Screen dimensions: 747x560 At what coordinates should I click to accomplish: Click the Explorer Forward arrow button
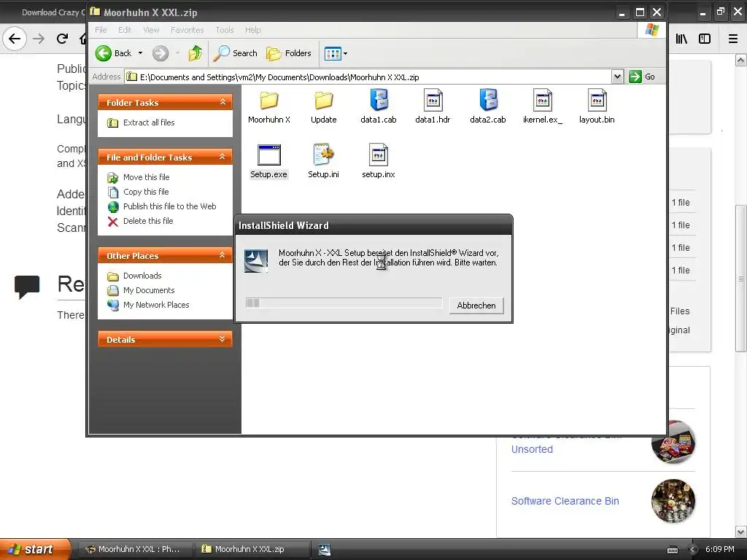click(x=160, y=53)
